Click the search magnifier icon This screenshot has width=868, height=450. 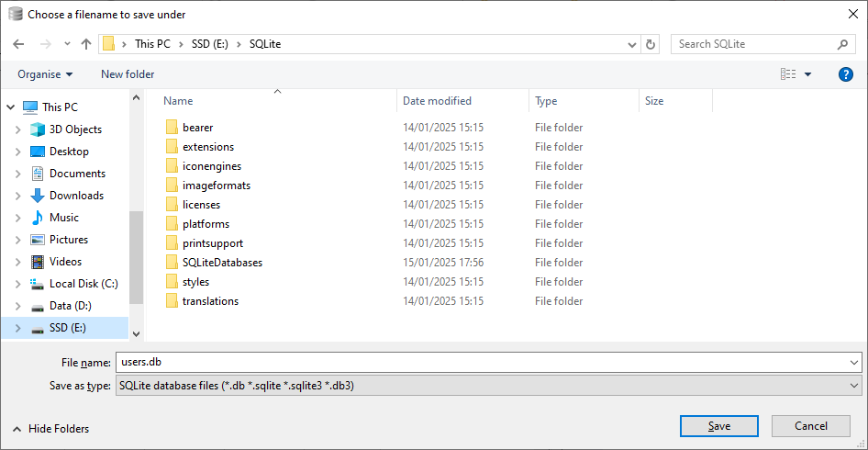click(x=842, y=44)
